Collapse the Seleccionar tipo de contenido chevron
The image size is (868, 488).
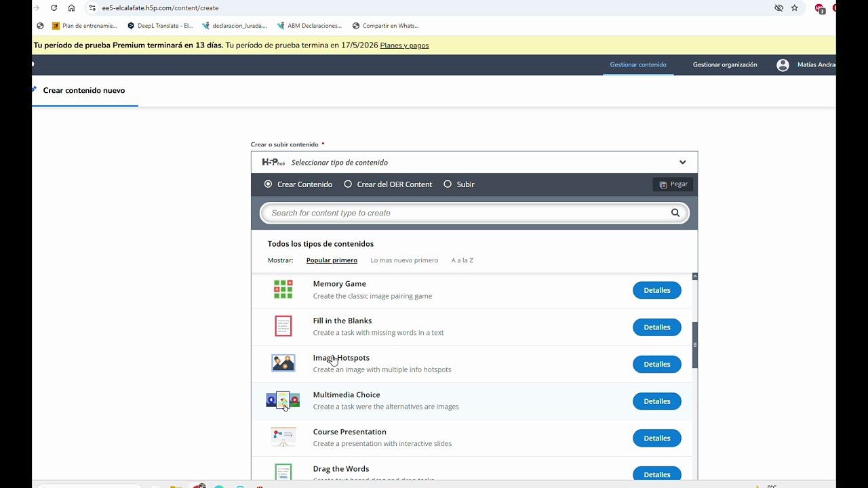pyautogui.click(x=683, y=162)
